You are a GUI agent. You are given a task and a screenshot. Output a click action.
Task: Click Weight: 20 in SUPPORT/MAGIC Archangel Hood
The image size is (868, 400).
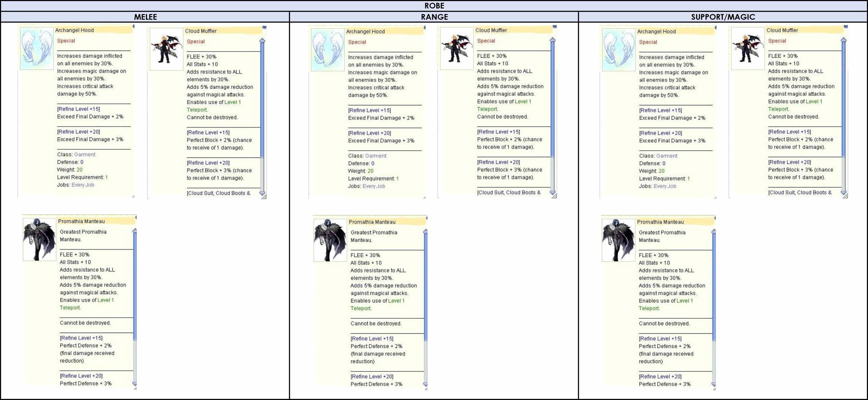pyautogui.click(x=652, y=171)
